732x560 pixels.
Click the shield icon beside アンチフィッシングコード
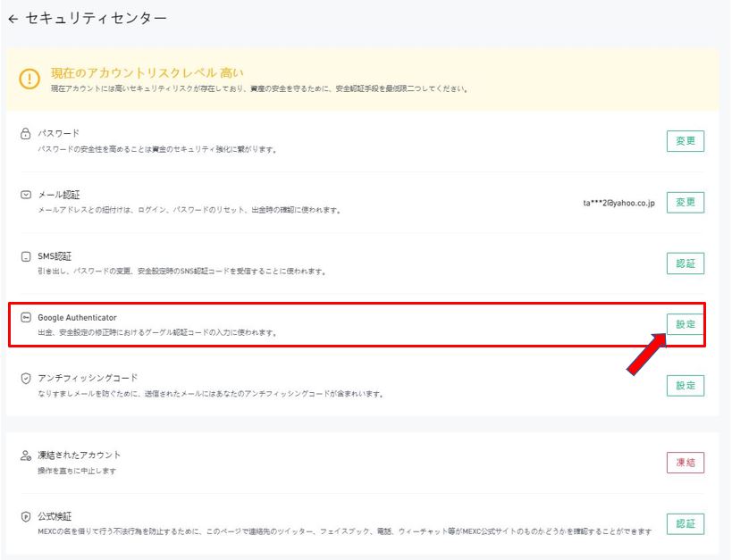(26, 378)
